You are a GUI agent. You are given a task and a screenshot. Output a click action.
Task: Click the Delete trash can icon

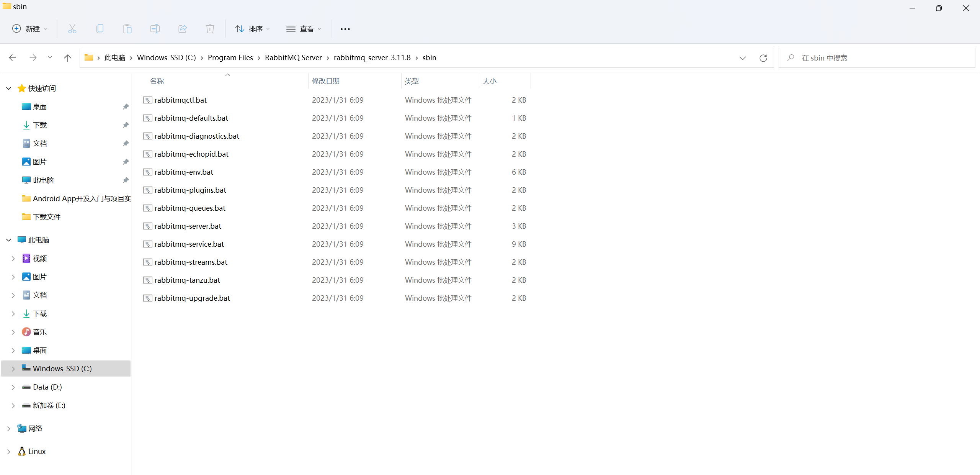[210, 29]
